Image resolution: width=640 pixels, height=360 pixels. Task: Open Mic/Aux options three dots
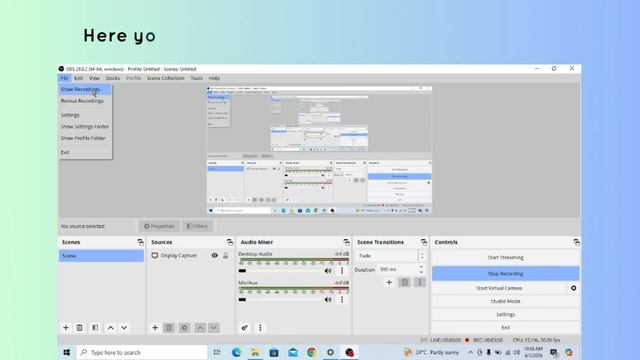(x=342, y=300)
